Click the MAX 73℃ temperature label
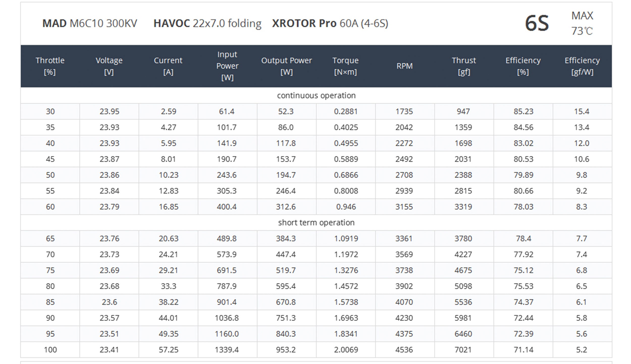The image size is (631, 364). (582, 23)
